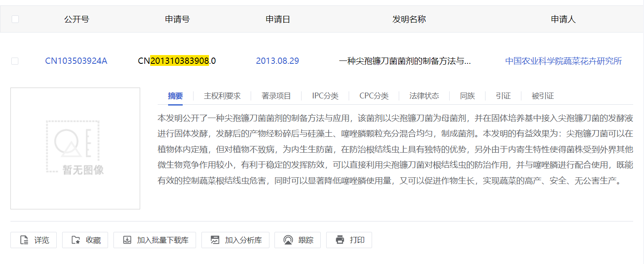This screenshot has height=264, width=644.
Task: Click the 暂无图像 placeholder thumbnail
Action: coord(75,148)
